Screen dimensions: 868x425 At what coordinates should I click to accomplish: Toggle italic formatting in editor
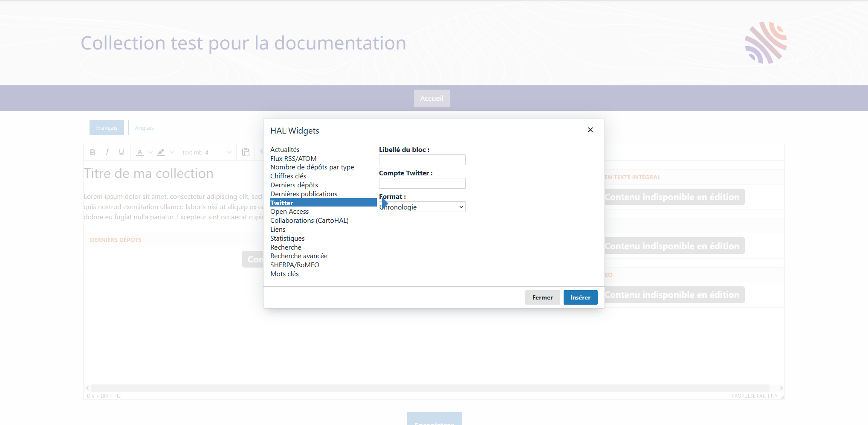click(x=107, y=152)
